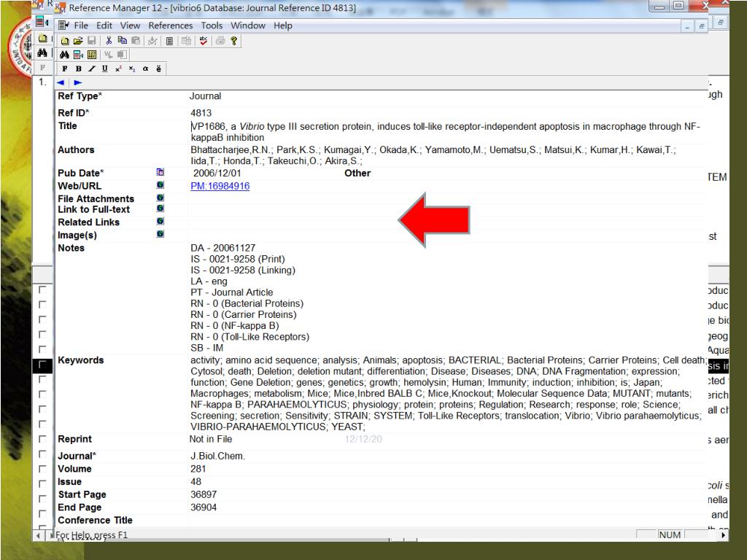
Task: Toggle italic with the slanted I icon
Action: click(x=91, y=69)
